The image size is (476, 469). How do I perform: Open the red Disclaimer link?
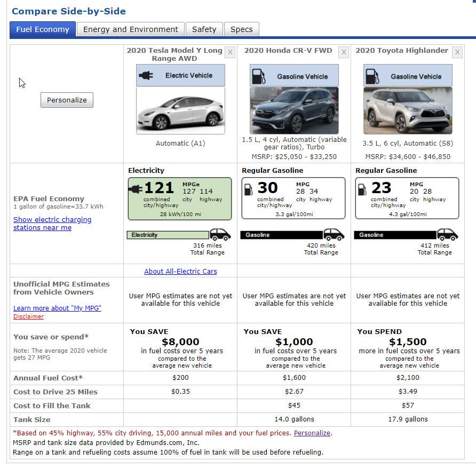[x=28, y=316]
